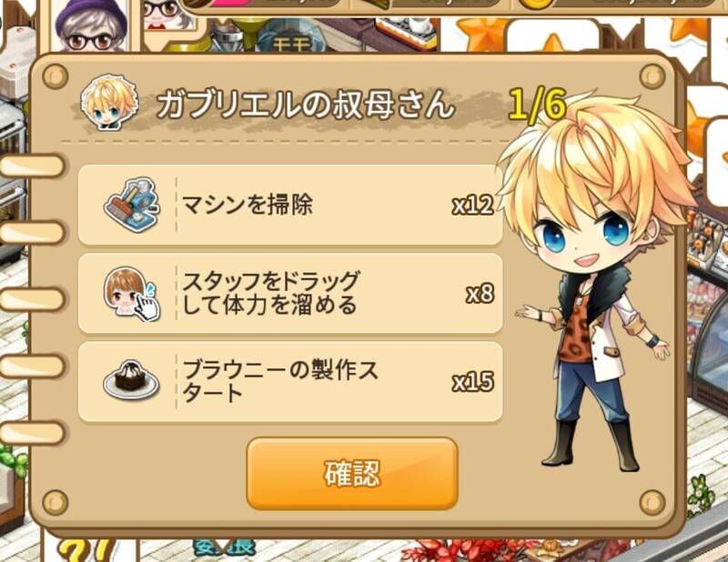Select the topmost notebook ring tab on left edge
The width and height of the screenshot is (728, 562).
pyautogui.click(x=32, y=166)
